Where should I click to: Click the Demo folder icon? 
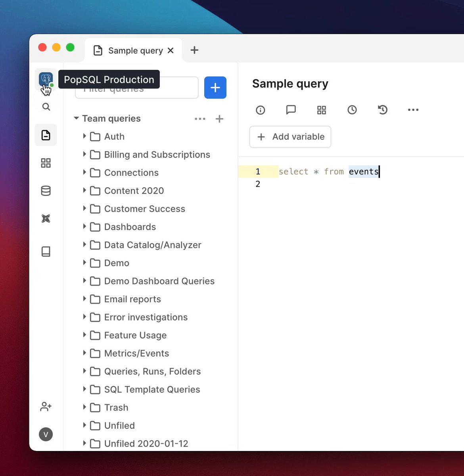95,263
